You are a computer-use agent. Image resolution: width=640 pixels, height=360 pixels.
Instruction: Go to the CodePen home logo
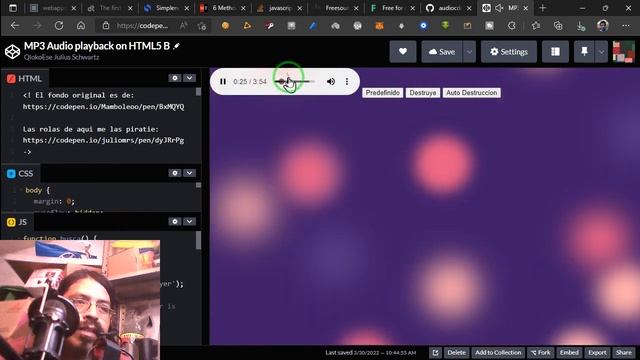click(12, 51)
